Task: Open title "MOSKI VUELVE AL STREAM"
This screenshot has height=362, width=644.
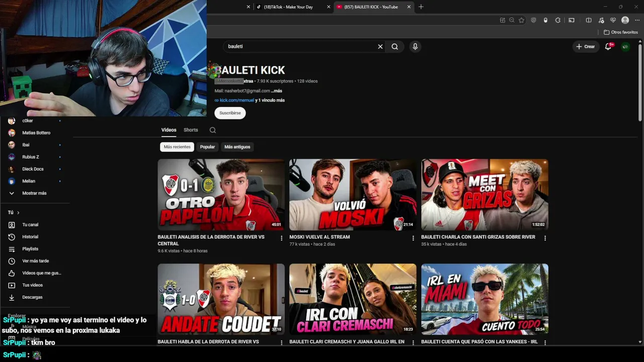Action: [319, 237]
